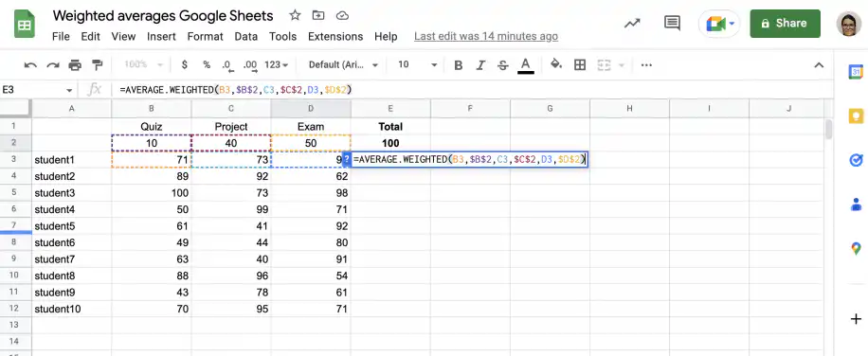This screenshot has height=356, width=868.
Task: Open Contacts side panel
Action: tap(856, 205)
